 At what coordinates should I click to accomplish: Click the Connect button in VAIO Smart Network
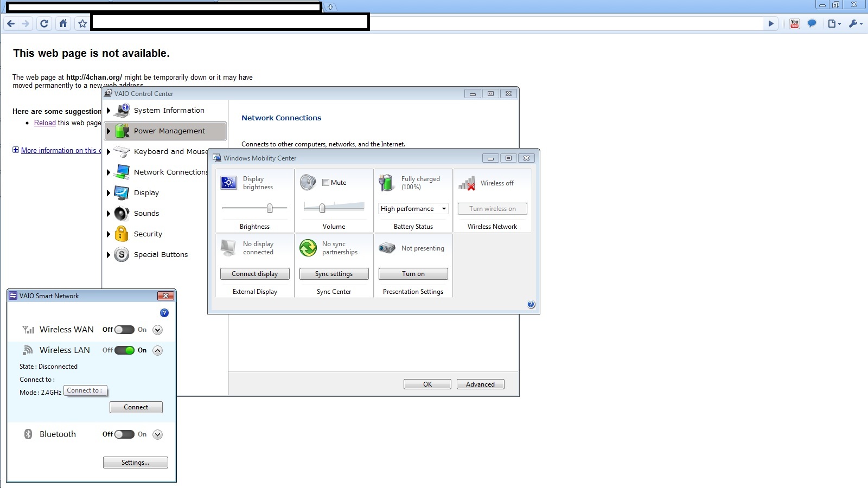click(136, 407)
